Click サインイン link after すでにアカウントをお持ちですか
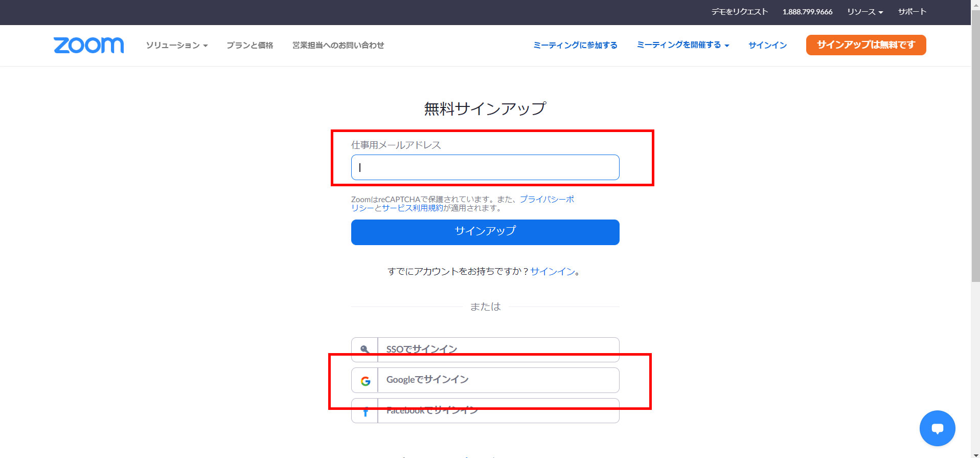The image size is (980, 458). click(553, 272)
